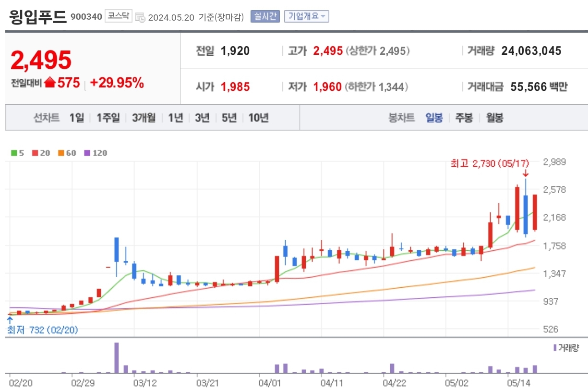Open the 기업개요 dropdown
This screenshot has width=588, height=392.
click(x=306, y=16)
